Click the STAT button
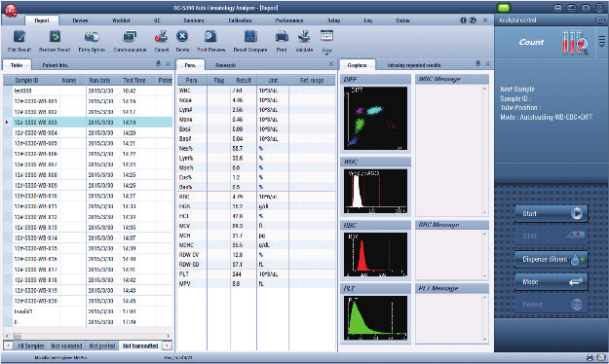This screenshot has height=364, width=609. tap(552, 237)
